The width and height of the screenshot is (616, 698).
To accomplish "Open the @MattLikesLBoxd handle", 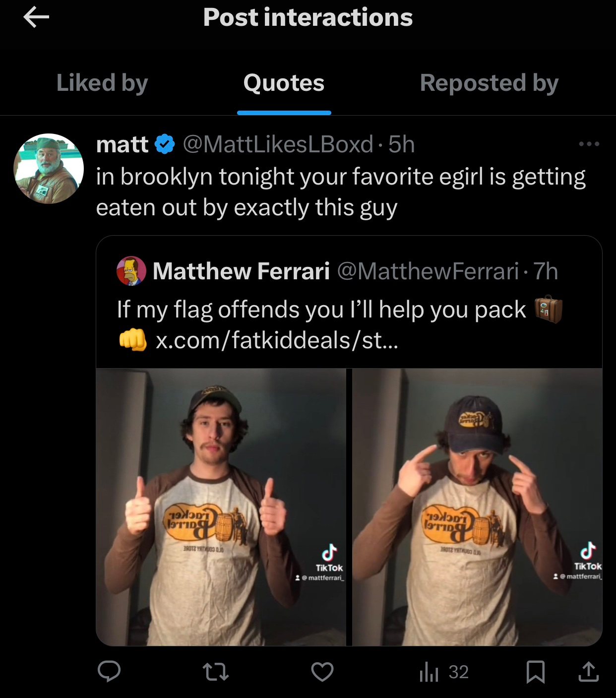I will click(278, 144).
